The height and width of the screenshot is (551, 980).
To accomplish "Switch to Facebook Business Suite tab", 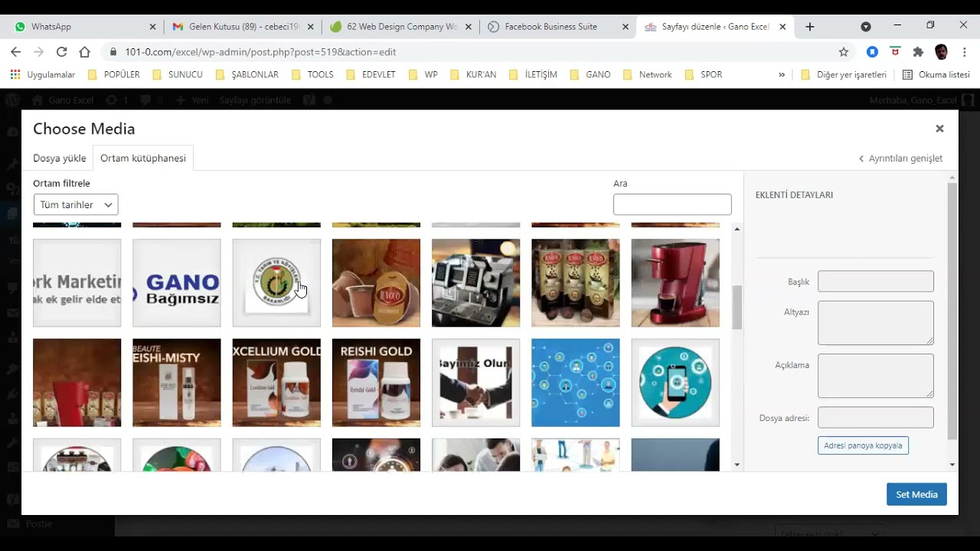I will [557, 26].
